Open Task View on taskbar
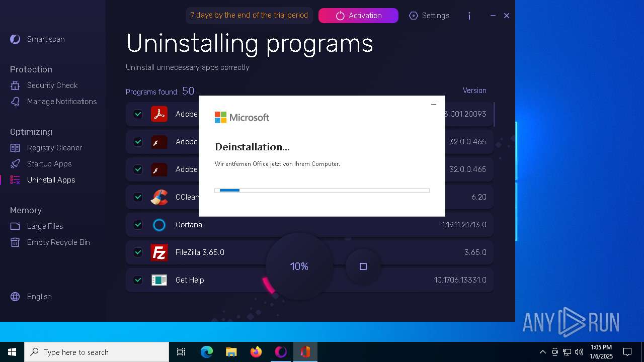Screen dimensions: 644x362 [x=181, y=352]
